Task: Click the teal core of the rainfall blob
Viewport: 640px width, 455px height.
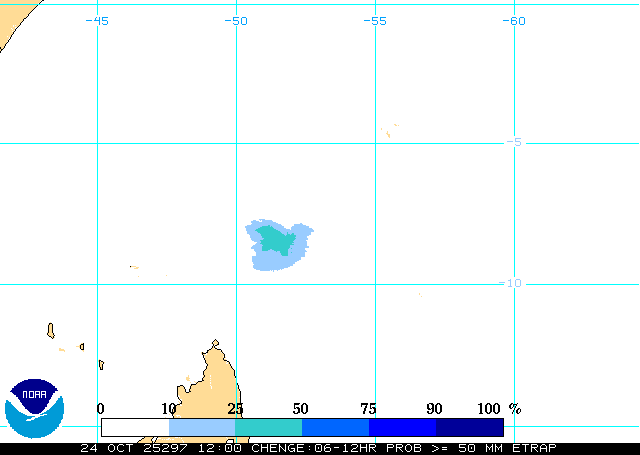Action: [275, 240]
